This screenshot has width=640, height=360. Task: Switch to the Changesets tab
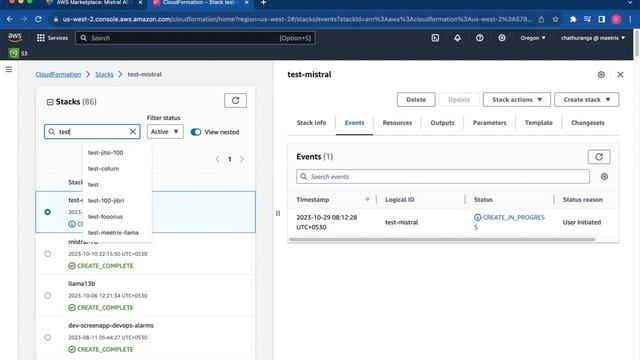[588, 122]
